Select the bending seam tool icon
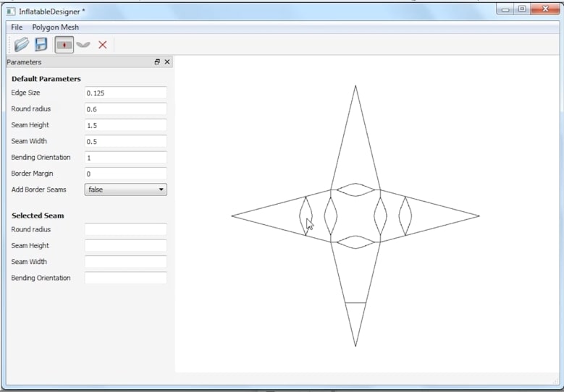This screenshot has height=392, width=564. 83,45
